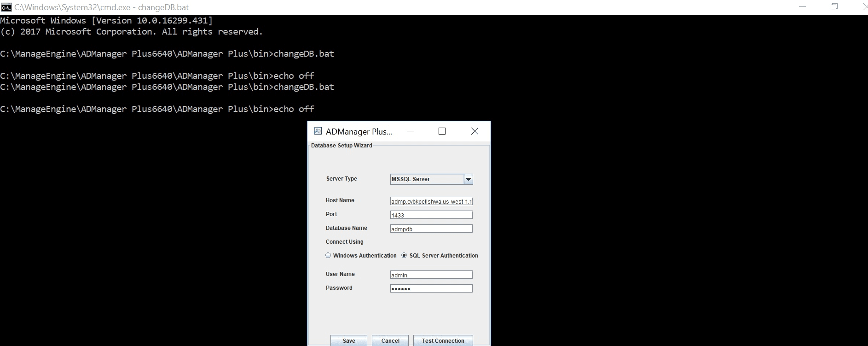Screen dimensions: 868x346
Task: Focus the Password input field
Action: [431, 289]
